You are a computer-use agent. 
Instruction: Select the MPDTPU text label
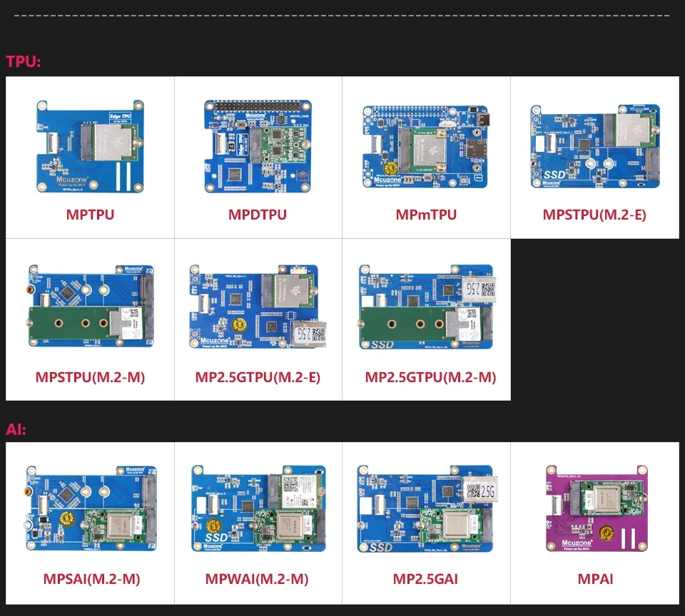click(x=258, y=215)
